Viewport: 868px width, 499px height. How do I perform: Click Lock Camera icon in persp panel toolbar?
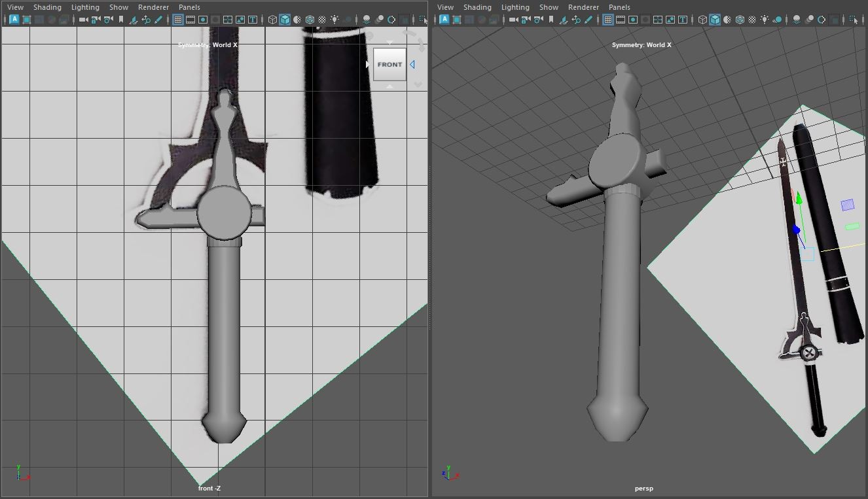point(525,20)
